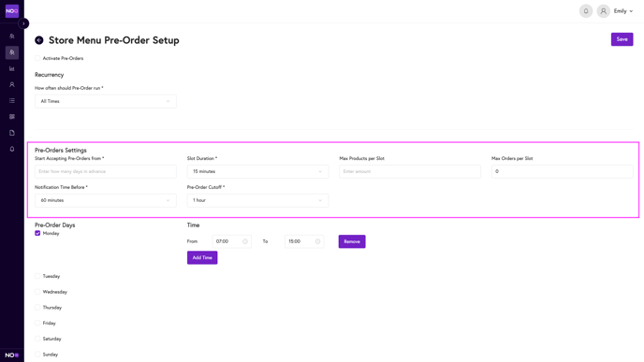Viewport: 644px width, 362px height.
Task: Click the Add Time button
Action: point(202,258)
